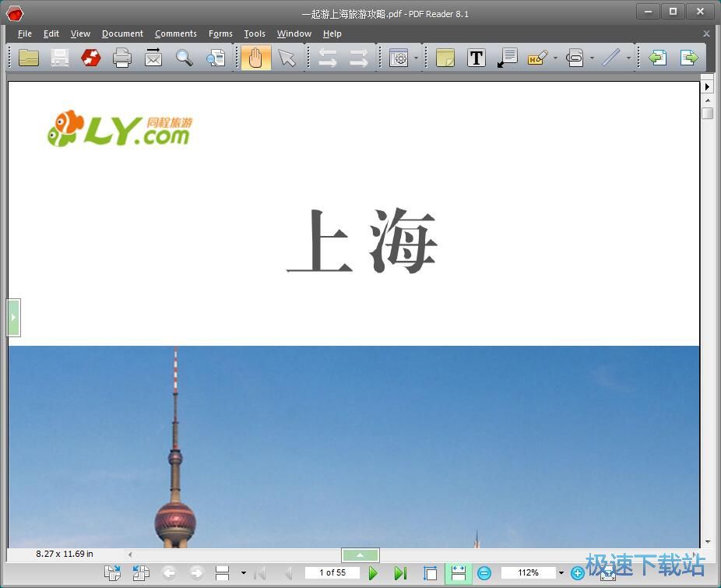This screenshot has width=721, height=588.
Task: Go to the next page
Action: [x=373, y=572]
